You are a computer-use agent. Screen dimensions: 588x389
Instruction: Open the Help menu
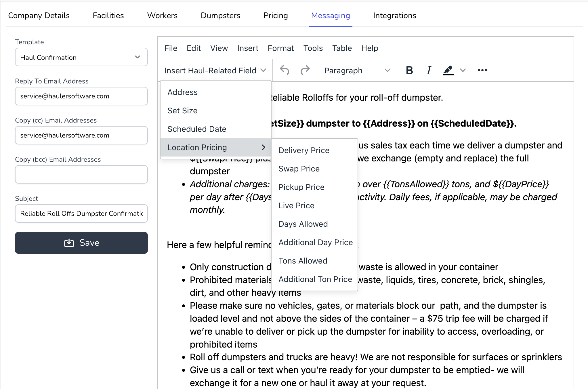tap(370, 48)
